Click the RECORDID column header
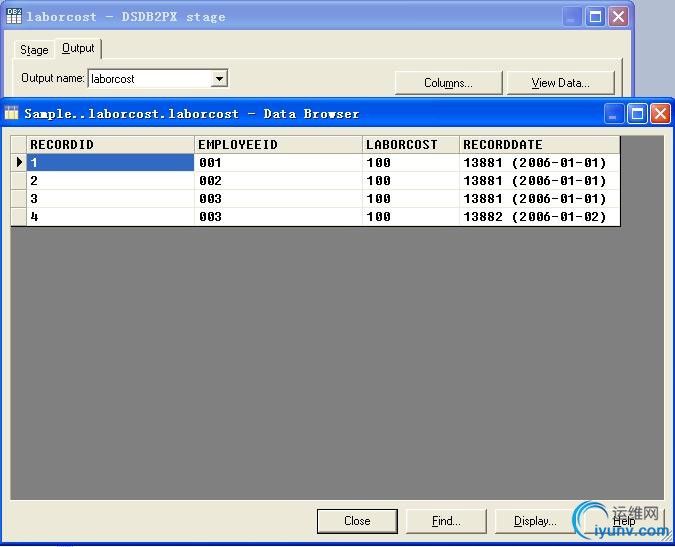The width and height of the screenshot is (675, 547). point(110,145)
